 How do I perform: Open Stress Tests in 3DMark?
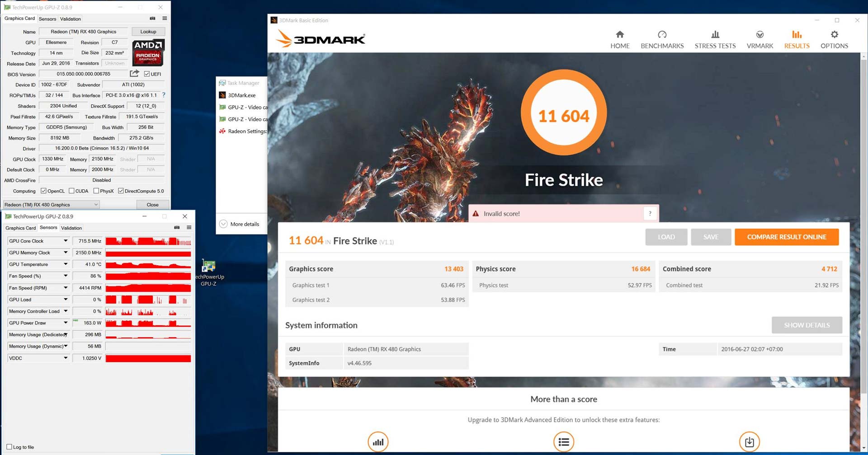(715, 40)
